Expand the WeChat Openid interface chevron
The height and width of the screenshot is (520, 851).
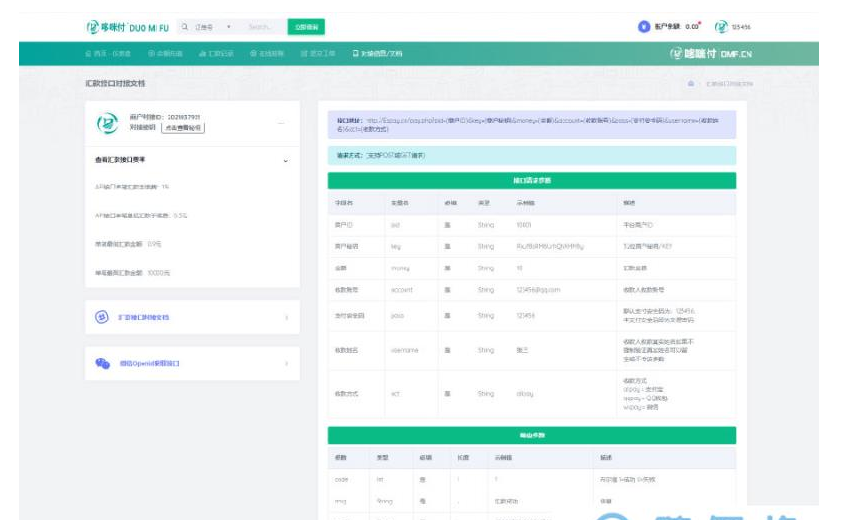pyautogui.click(x=286, y=364)
